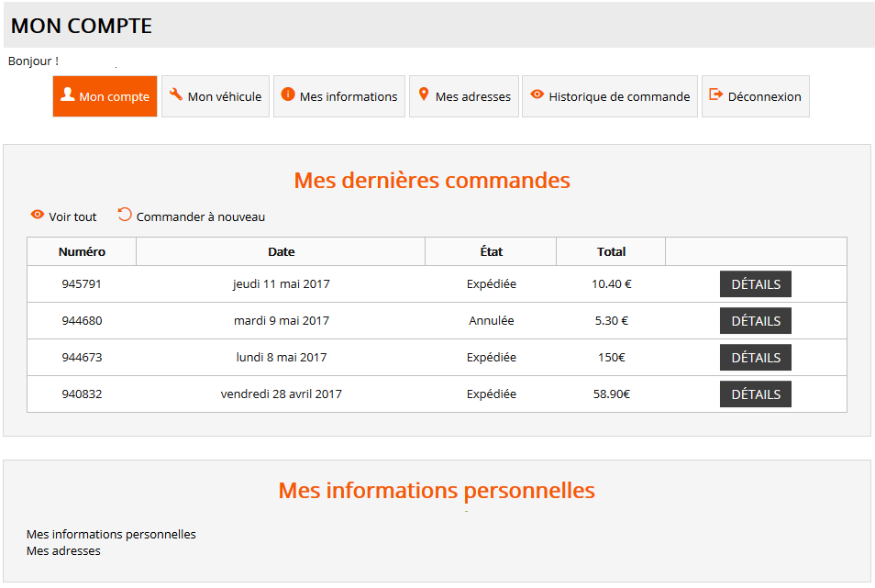Click the info icon for Mes informations
This screenshot has height=588, width=875.
click(x=288, y=94)
